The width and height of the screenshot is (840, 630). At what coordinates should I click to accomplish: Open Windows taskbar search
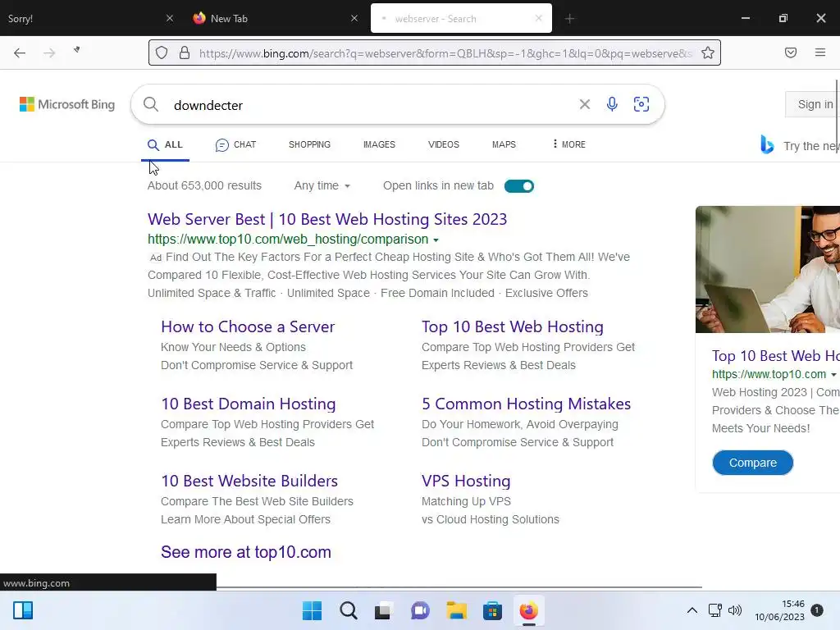click(348, 610)
